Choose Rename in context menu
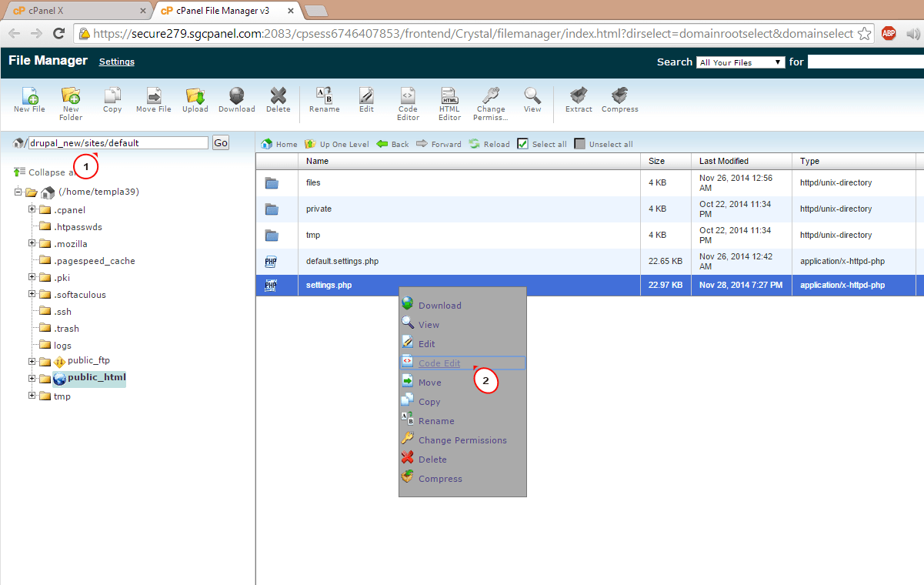The width and height of the screenshot is (924, 585). point(436,421)
